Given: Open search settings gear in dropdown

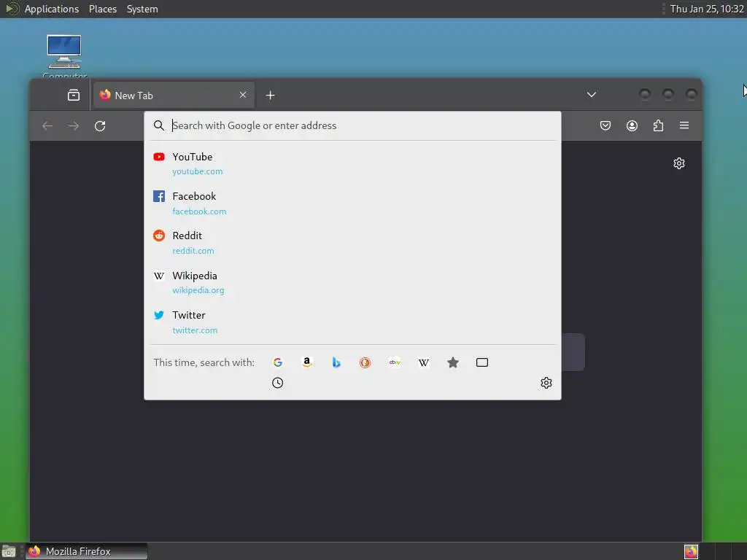Looking at the screenshot, I should (x=546, y=383).
